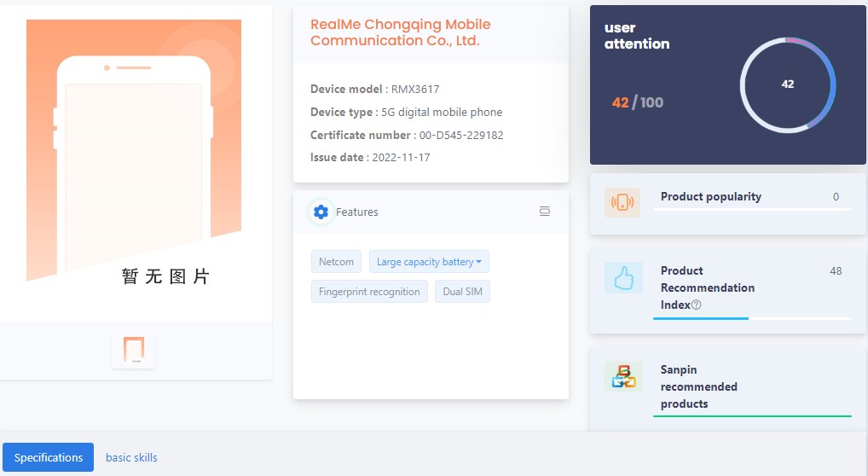Click the Features gear icon
The width and height of the screenshot is (868, 476).
click(x=321, y=212)
